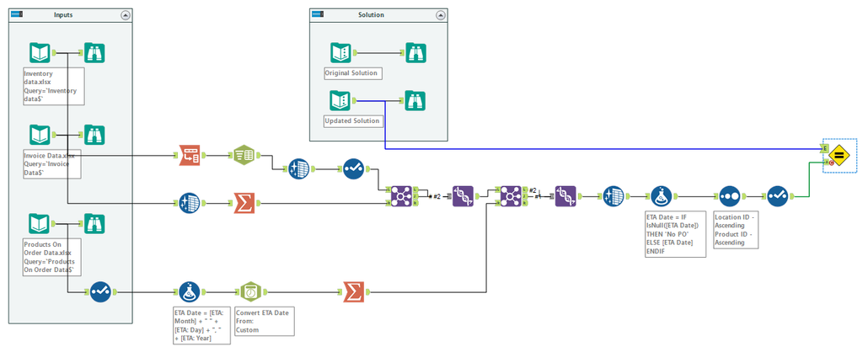Select the Browse tool next to Original Solution
This screenshot has height=352, width=868.
click(x=415, y=53)
